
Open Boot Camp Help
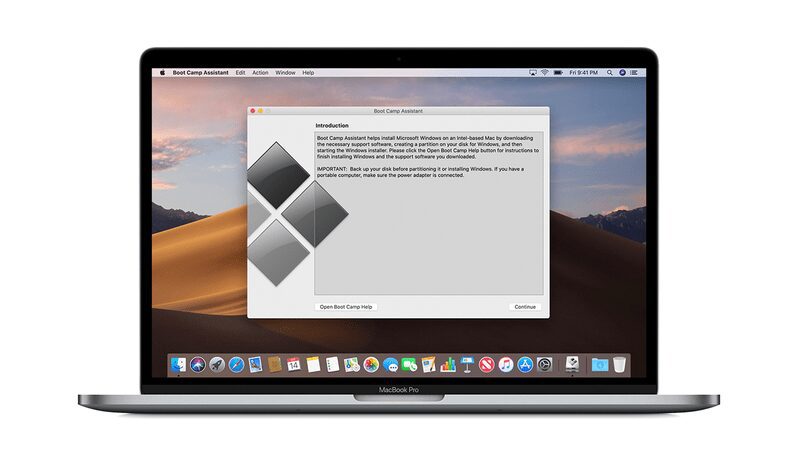click(x=346, y=307)
